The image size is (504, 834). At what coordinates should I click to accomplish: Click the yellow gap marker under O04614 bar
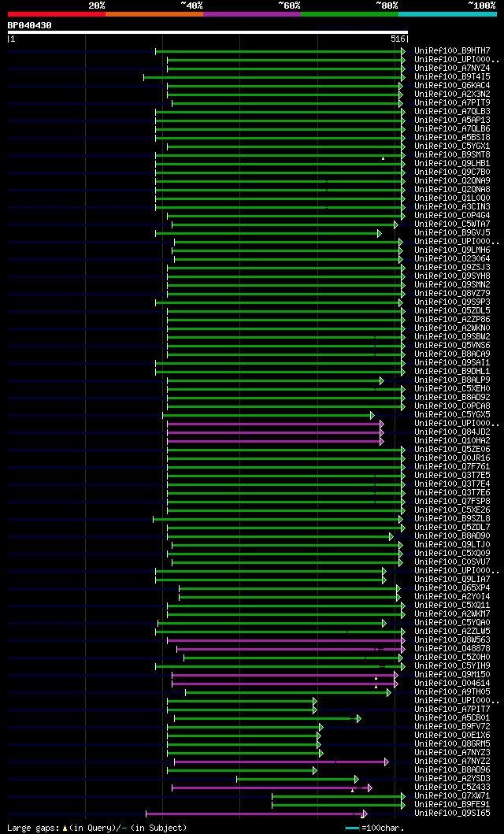pyautogui.click(x=376, y=688)
